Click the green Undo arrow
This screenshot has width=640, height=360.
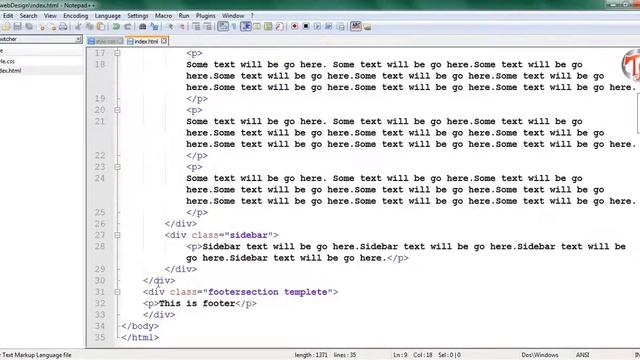tap(116, 27)
